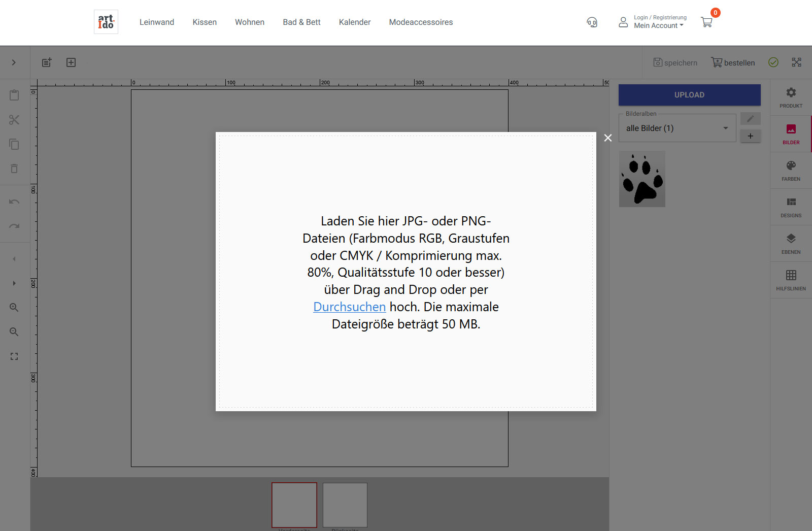Click the Durchsuchen link in dialog
Image resolution: width=812 pixels, height=531 pixels.
[350, 307]
